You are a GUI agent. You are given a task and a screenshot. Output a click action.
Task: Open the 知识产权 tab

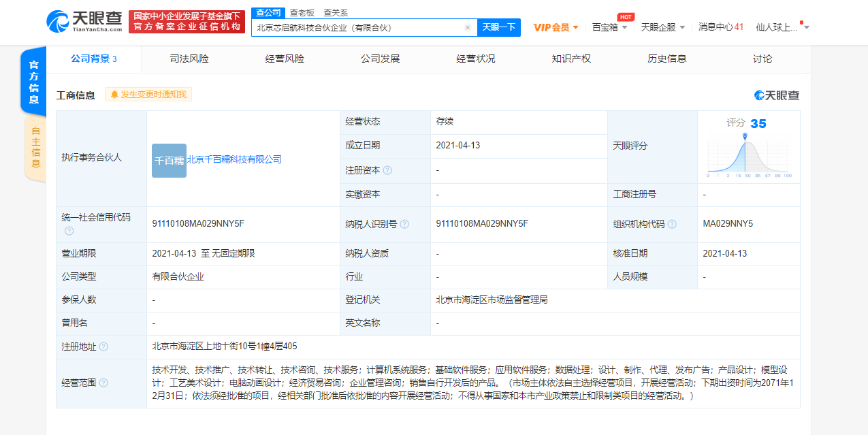571,59
